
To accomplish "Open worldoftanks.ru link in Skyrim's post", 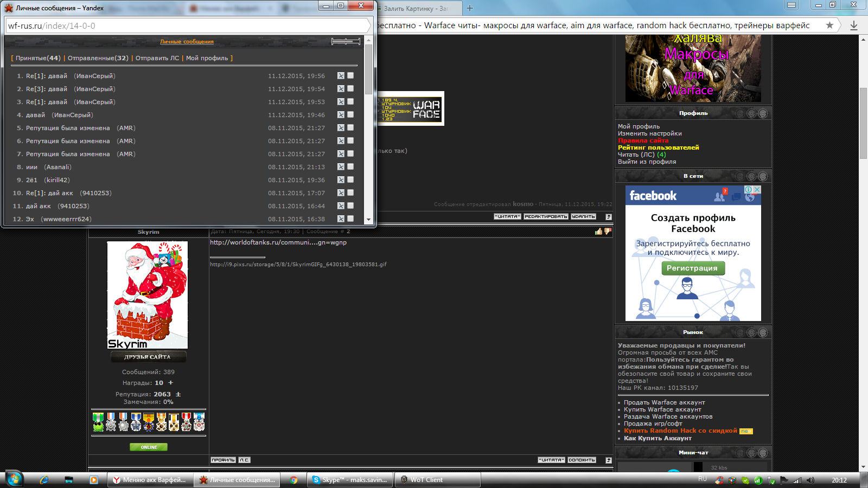I will pyautogui.click(x=278, y=242).
